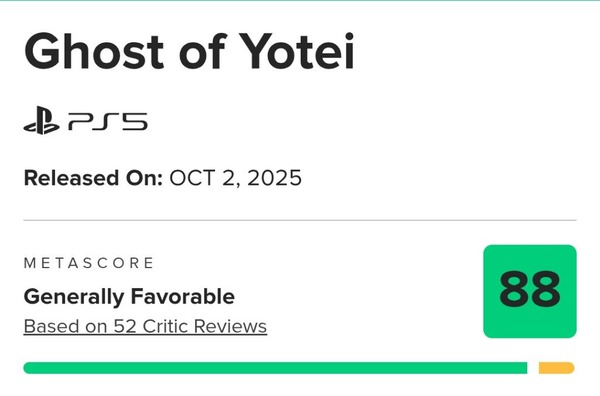600x396 pixels.
Task: Click the Ghost of Yotei title
Action: (x=189, y=51)
